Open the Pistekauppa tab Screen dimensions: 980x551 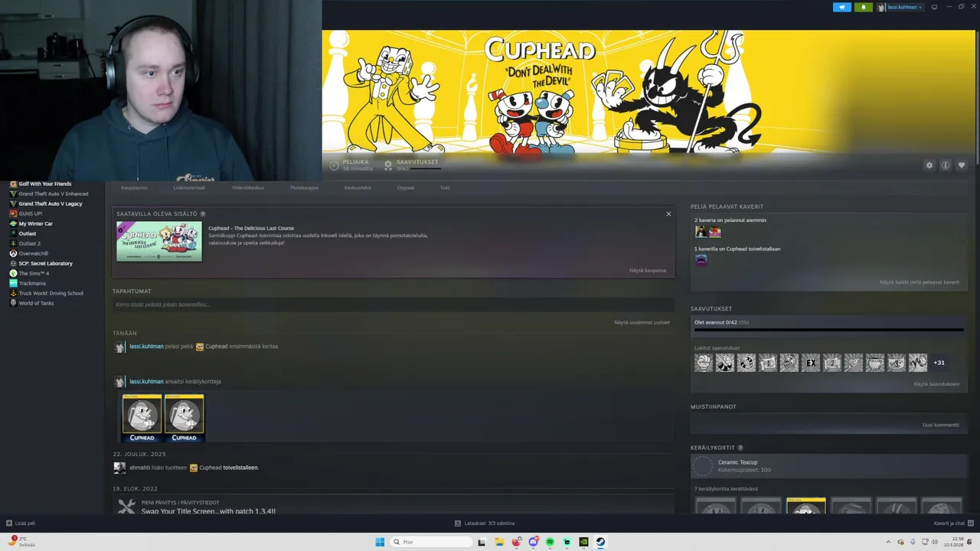[x=304, y=187]
